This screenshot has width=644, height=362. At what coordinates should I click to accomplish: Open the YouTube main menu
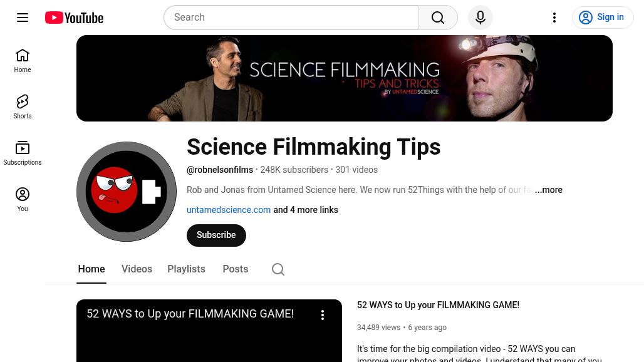pyautogui.click(x=23, y=17)
